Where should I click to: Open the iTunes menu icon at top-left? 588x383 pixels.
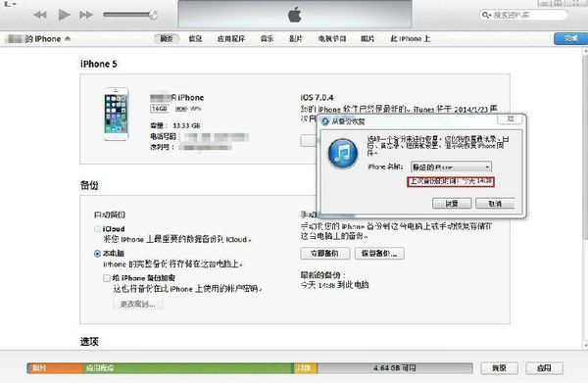[9, 4]
